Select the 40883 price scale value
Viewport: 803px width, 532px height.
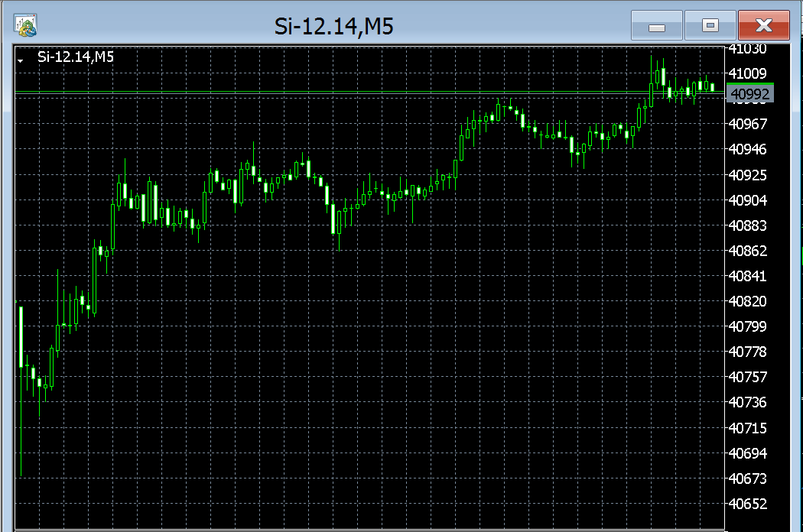[749, 225]
